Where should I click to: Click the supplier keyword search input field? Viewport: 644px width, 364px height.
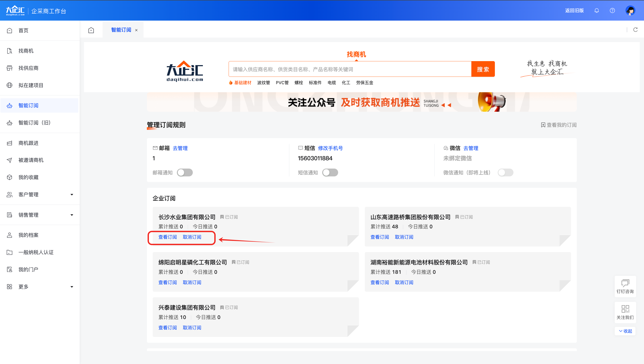pyautogui.click(x=350, y=69)
